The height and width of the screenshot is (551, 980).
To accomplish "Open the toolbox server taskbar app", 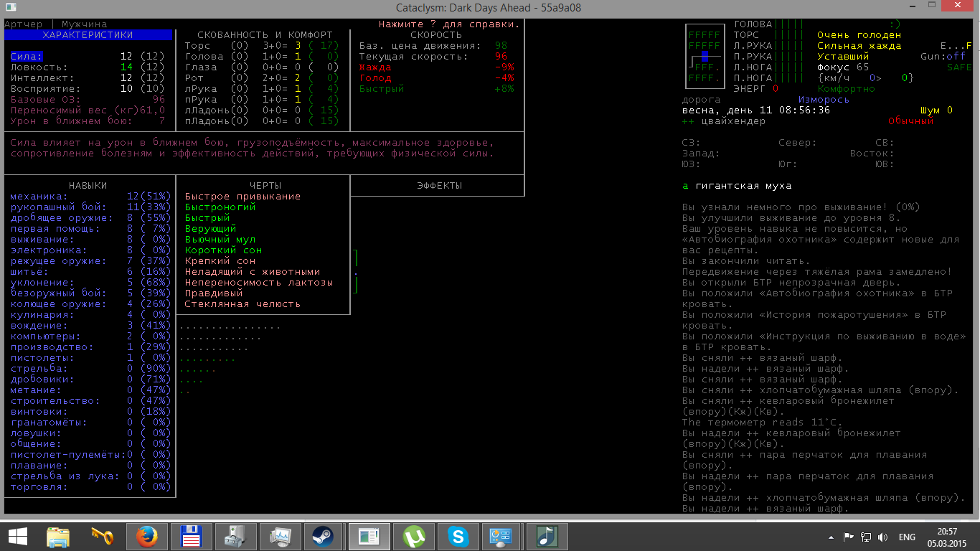I will [236, 536].
